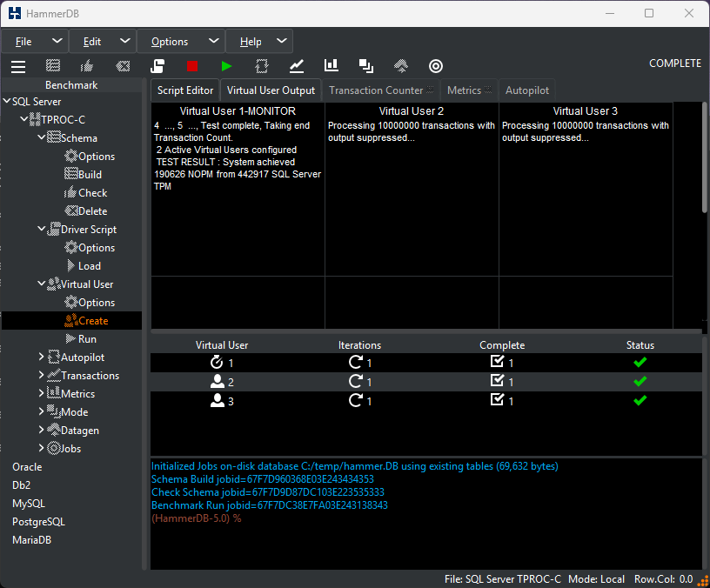710x588 pixels.
Task: Select Run under Virtual User in the tree
Action: pyautogui.click(x=82, y=339)
